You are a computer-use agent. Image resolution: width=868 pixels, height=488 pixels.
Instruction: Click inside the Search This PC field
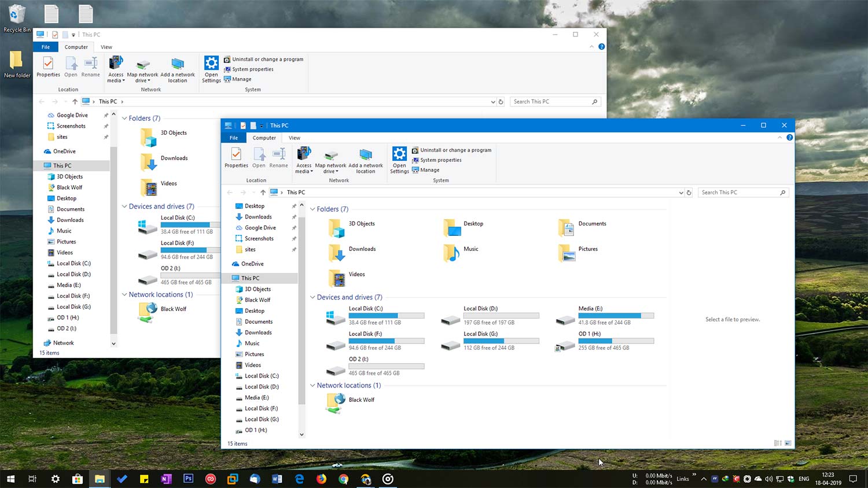coord(741,192)
